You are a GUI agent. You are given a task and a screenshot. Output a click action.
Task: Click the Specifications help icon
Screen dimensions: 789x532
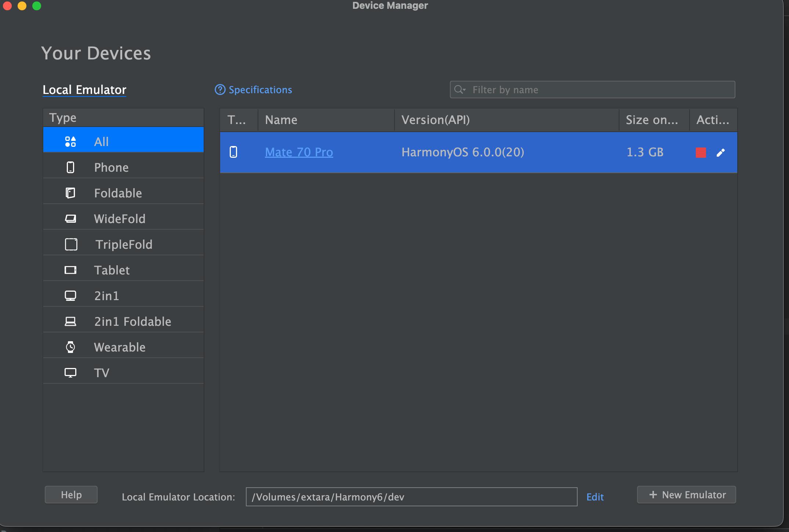220,90
